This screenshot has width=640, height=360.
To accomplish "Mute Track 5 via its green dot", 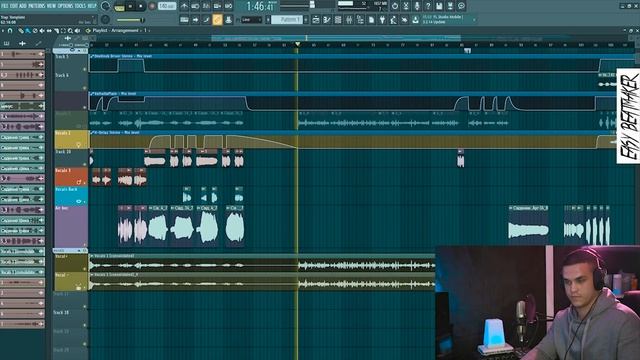I will coord(85,69).
